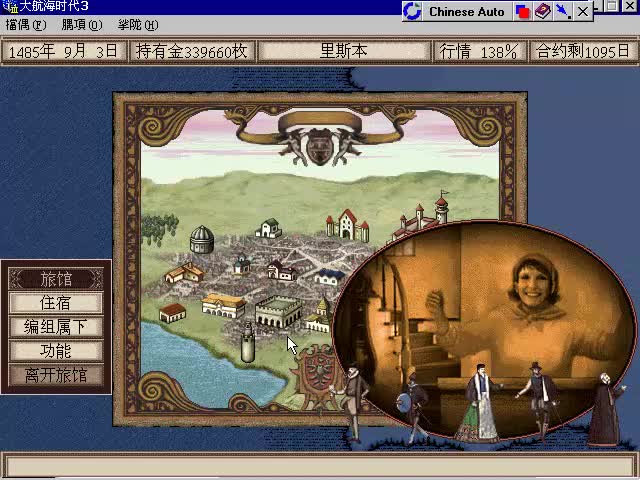Select the 功能 button
The width and height of the screenshot is (640, 480).
(x=56, y=351)
